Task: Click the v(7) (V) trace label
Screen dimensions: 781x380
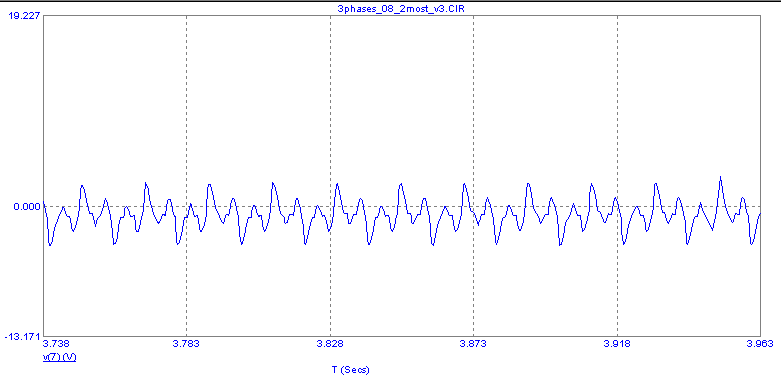Action: 59,358
